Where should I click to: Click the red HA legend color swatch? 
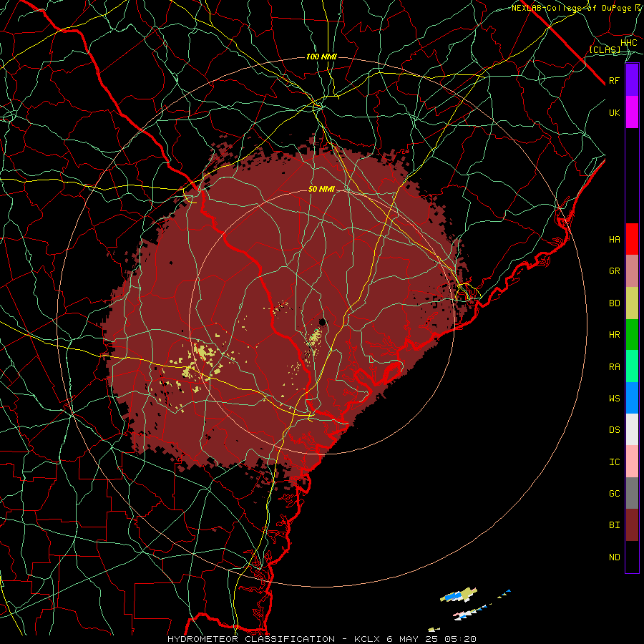[x=632, y=239]
